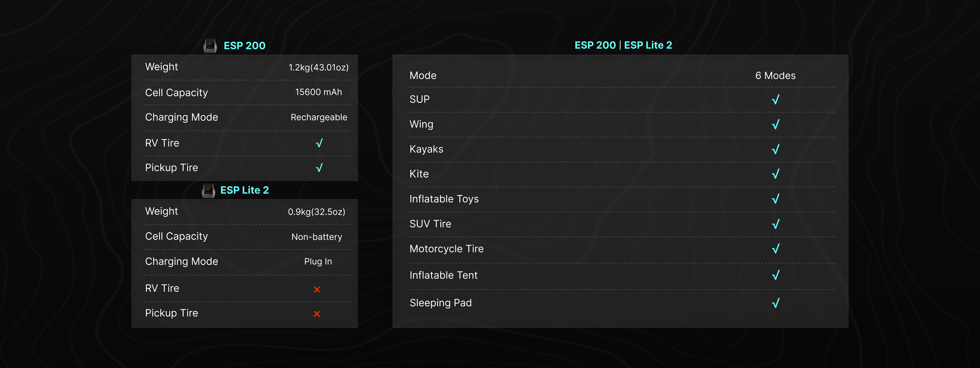Click the ESP Lite 2 heading on left
Screen dimensions: 980x368
click(x=245, y=190)
